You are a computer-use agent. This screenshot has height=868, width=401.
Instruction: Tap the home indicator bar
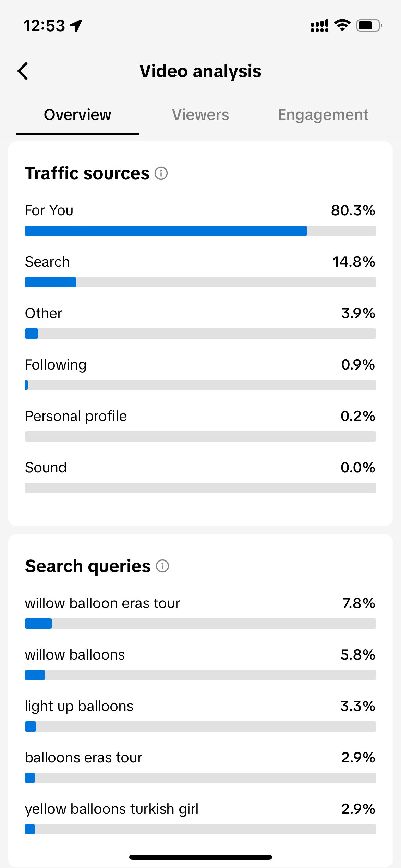200,857
